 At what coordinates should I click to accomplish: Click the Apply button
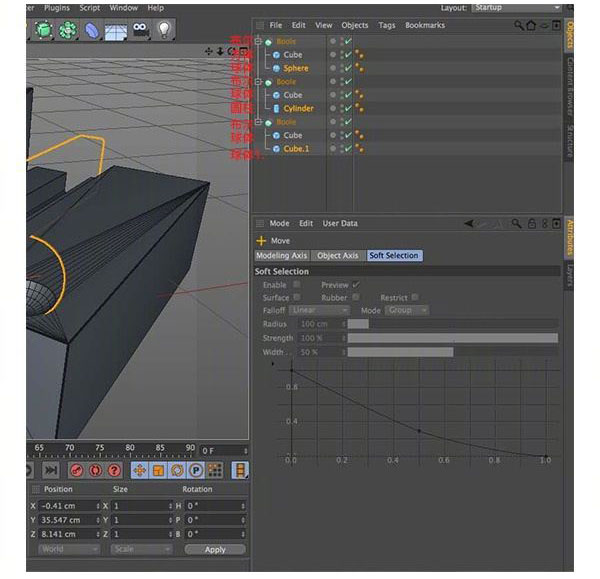pyautogui.click(x=215, y=550)
